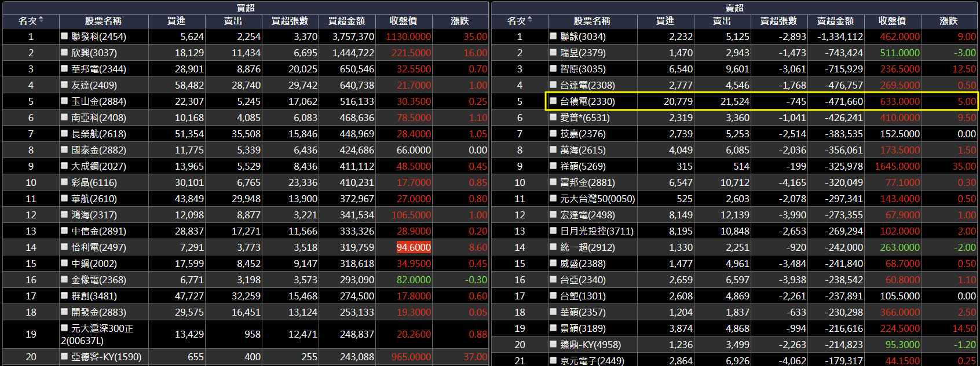Click closing price 633.0000 for 台積電

(899, 101)
